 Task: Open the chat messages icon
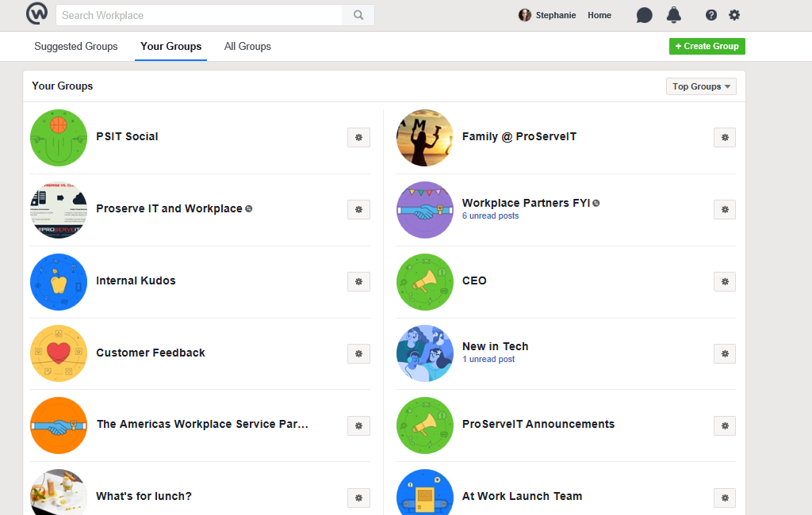tap(644, 16)
